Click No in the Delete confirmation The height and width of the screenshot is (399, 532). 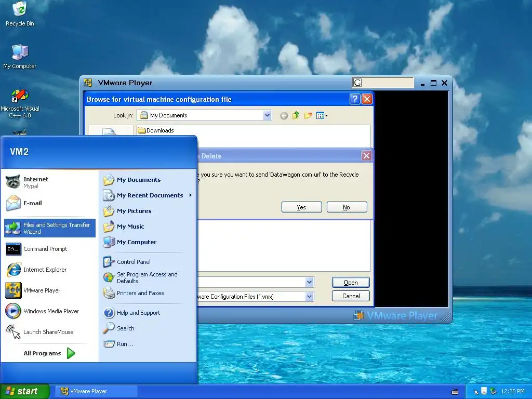click(347, 207)
